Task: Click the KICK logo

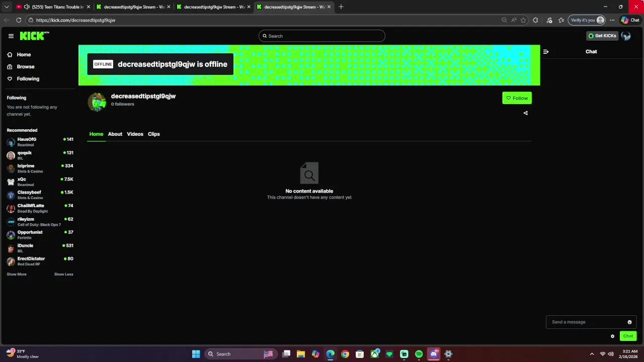Action: pyautogui.click(x=34, y=36)
